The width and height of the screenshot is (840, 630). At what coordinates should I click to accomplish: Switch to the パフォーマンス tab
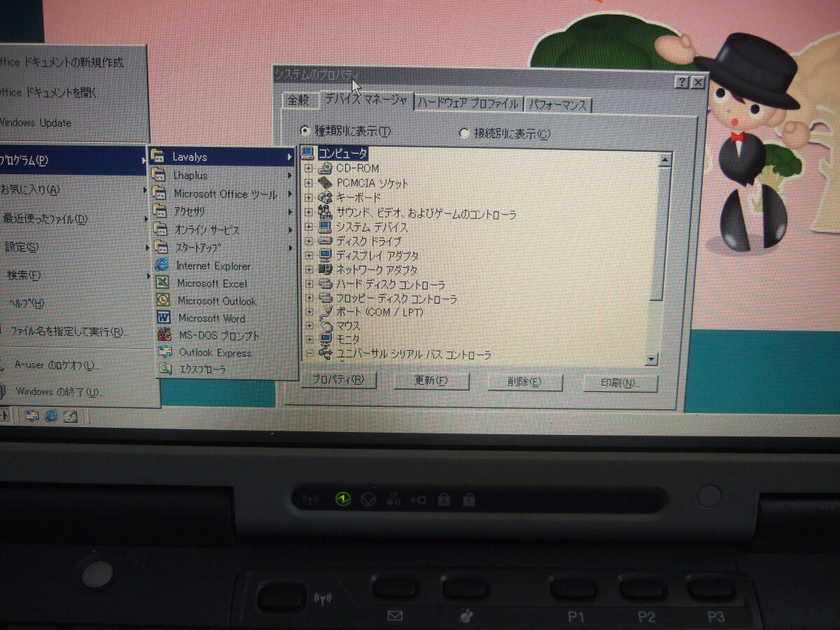click(x=558, y=105)
